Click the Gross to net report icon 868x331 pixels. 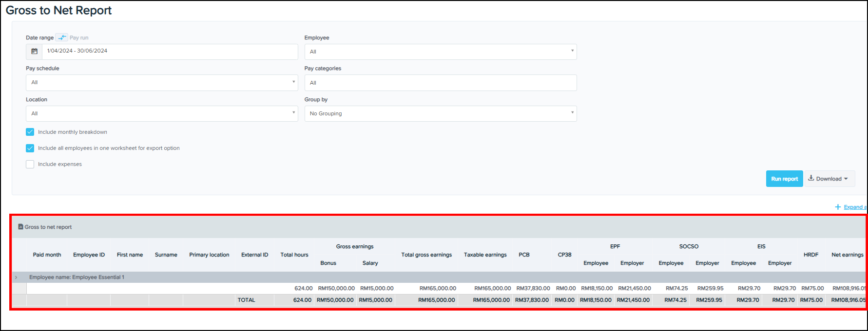coord(20,227)
